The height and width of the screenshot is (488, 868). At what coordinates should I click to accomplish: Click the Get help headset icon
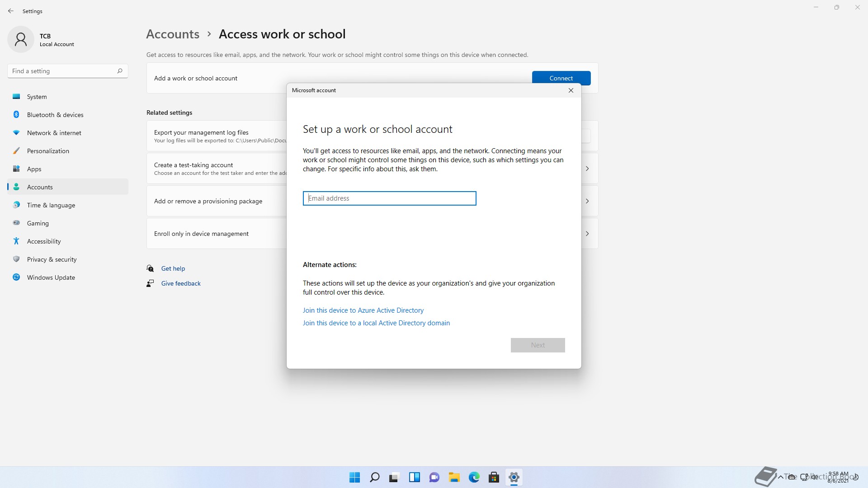coord(150,268)
